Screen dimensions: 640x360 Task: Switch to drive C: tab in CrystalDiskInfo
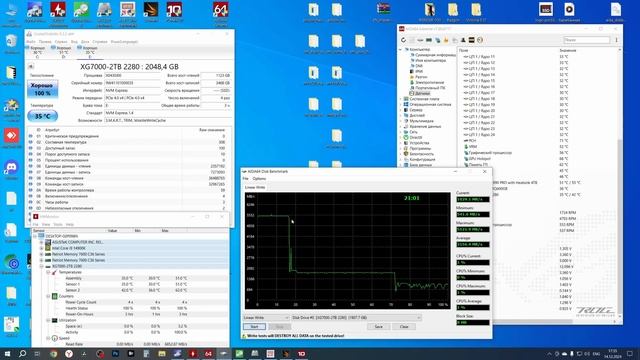[x=38, y=52]
